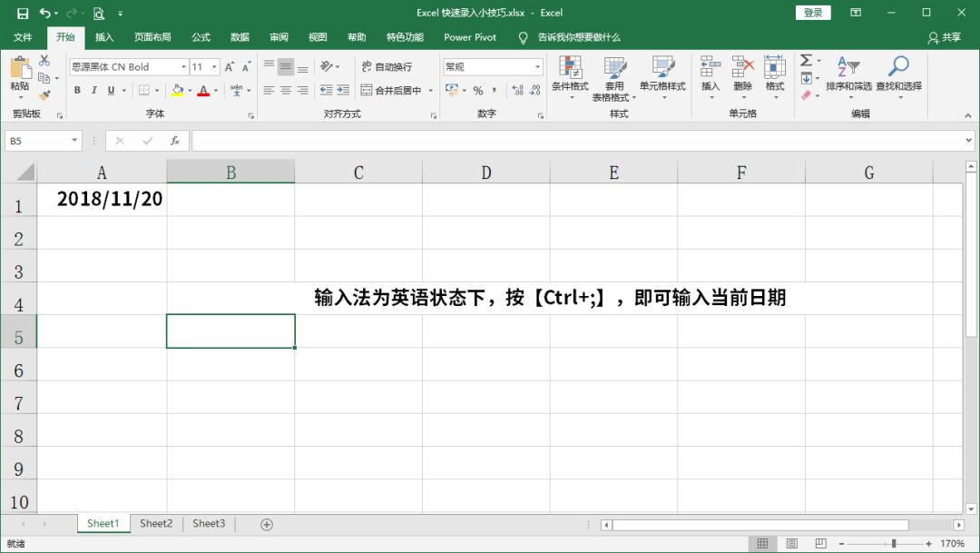
Task: Switch to the Sheet2 worksheet tab
Action: click(x=155, y=523)
